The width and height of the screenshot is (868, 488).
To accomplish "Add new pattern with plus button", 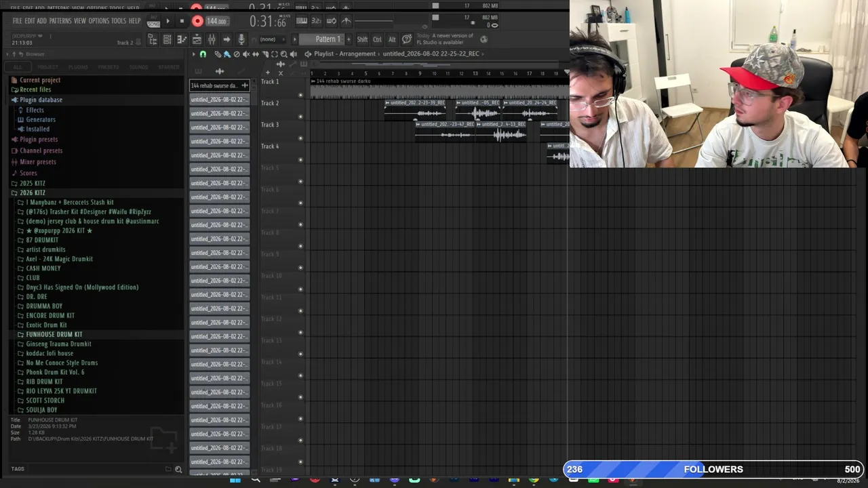I will click(x=349, y=39).
